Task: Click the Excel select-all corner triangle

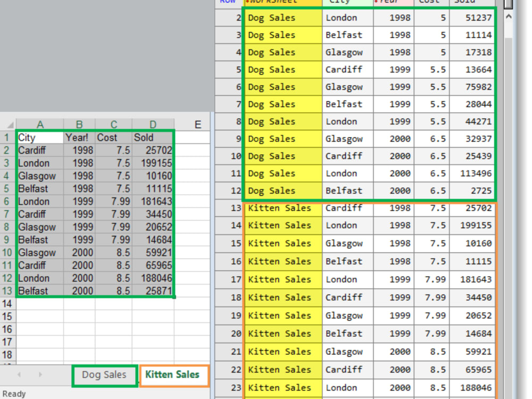Action: tap(10, 124)
